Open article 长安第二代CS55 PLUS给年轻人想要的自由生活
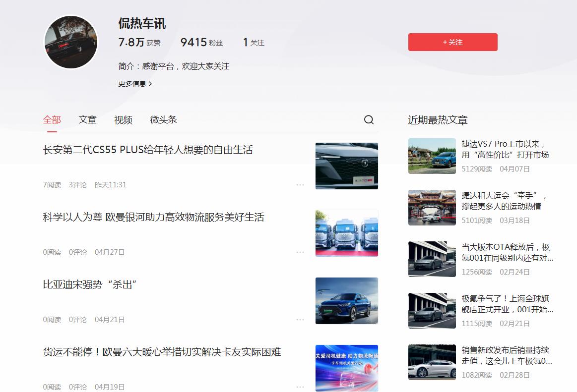Screen dimensions: 577x392 point(148,150)
